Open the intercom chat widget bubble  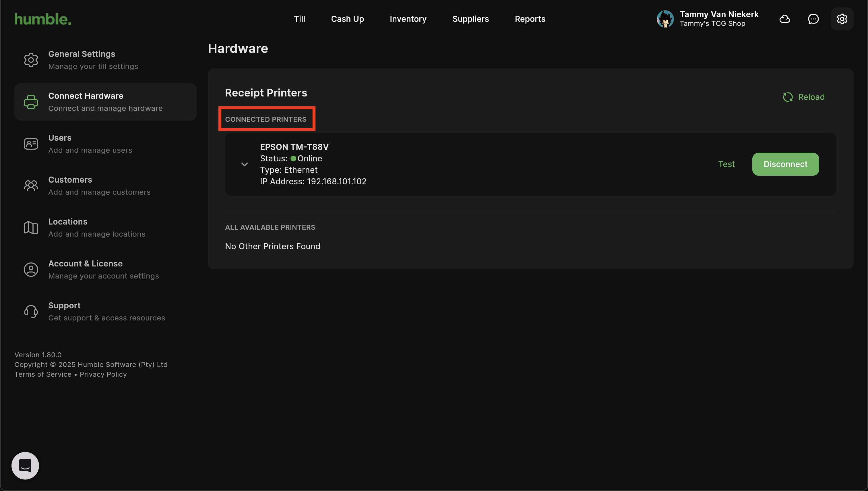[x=25, y=465]
